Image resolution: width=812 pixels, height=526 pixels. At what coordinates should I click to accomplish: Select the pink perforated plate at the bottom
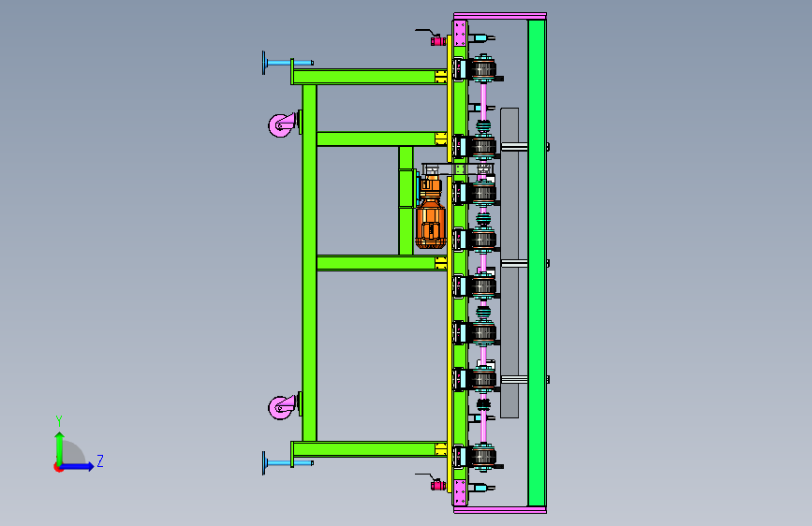[x=459, y=491]
